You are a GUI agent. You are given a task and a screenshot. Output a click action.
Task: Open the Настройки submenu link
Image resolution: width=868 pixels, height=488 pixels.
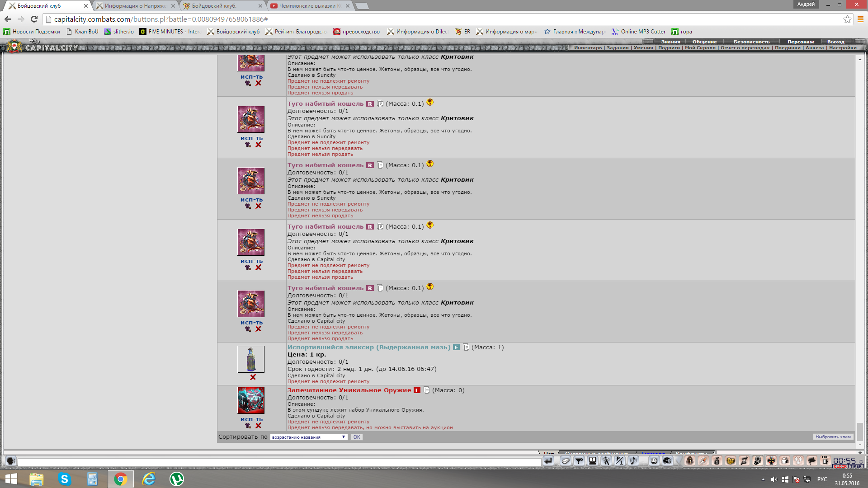[x=843, y=48]
